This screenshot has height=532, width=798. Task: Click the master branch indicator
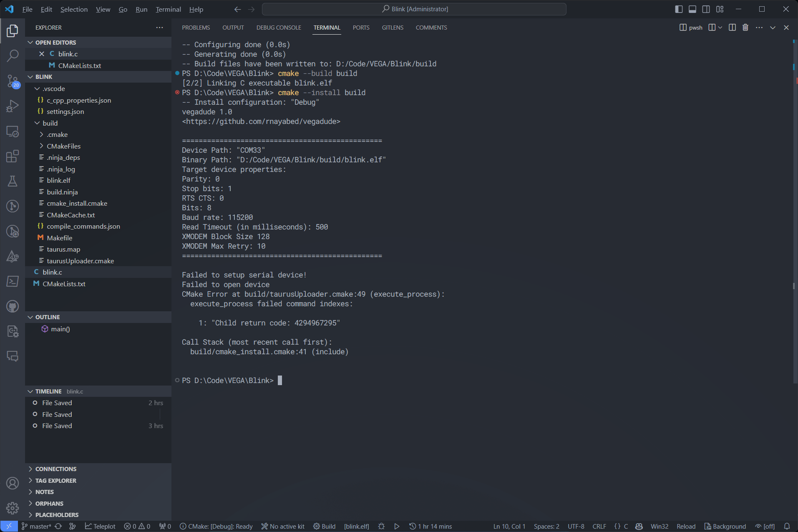(36, 526)
